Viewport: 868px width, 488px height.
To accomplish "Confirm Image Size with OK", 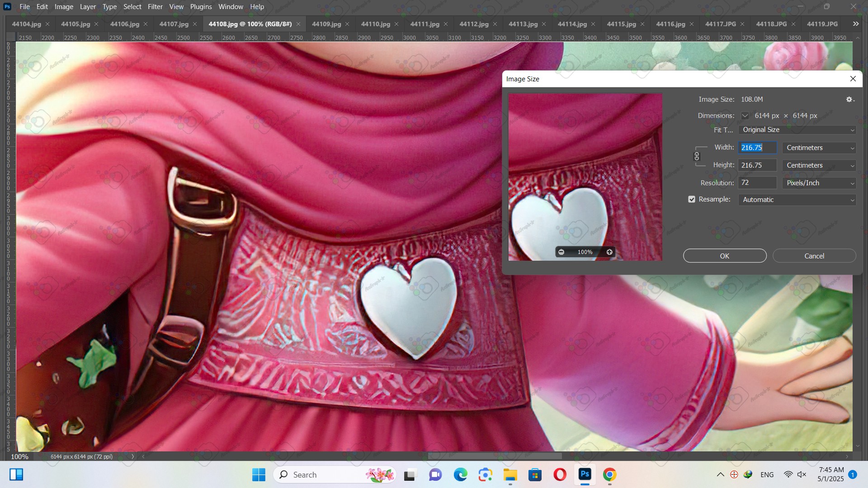I will point(725,256).
